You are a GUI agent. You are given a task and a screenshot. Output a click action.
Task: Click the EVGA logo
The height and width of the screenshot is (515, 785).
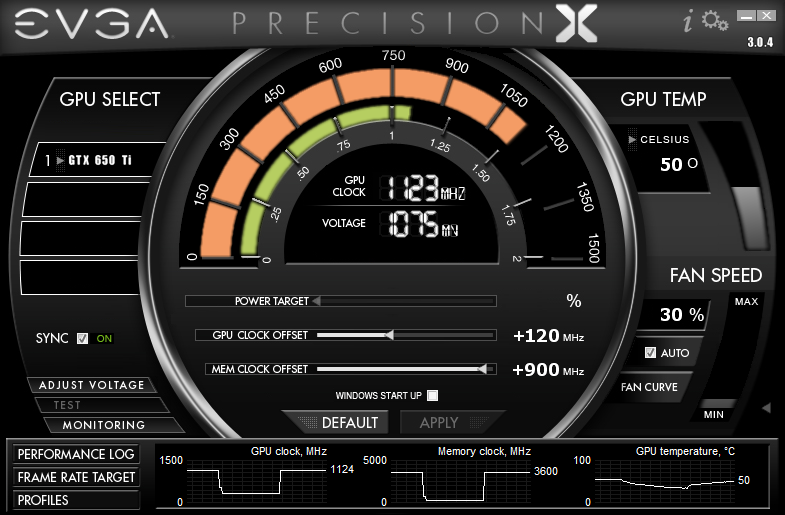[92, 24]
